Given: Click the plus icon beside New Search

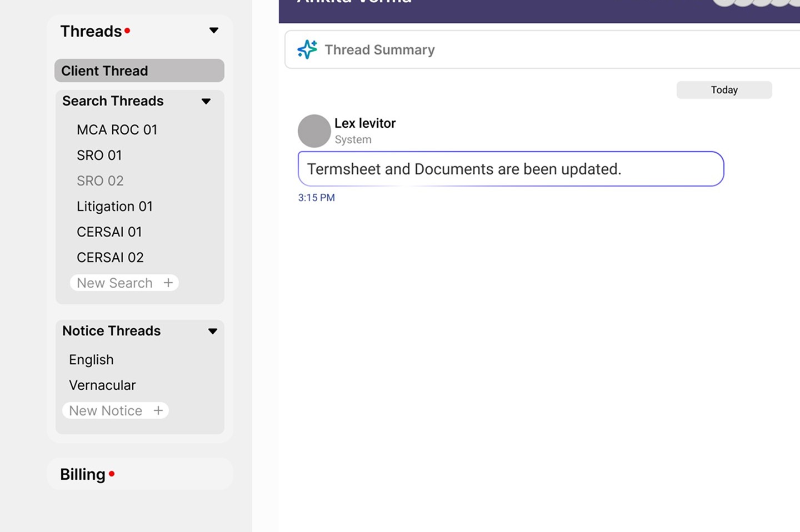Looking at the screenshot, I should [x=168, y=283].
